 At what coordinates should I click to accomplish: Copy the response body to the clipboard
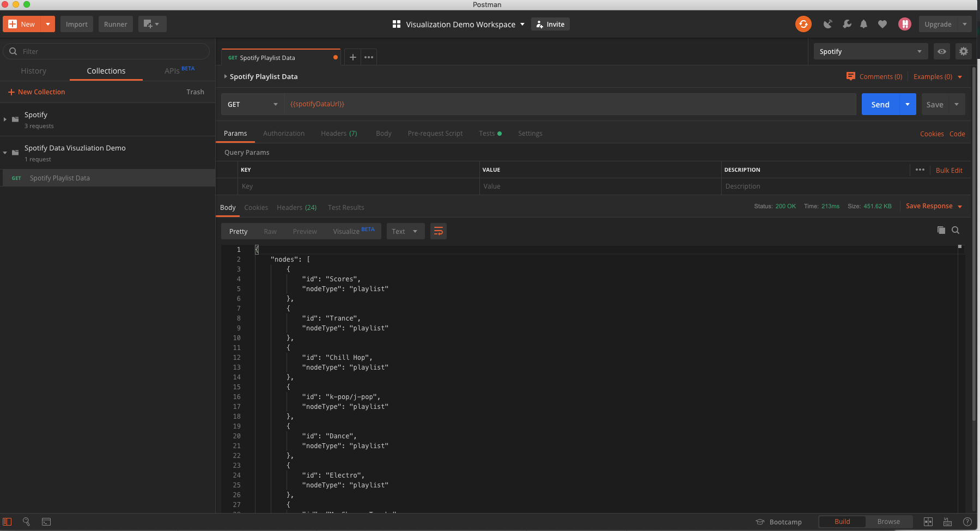941,230
